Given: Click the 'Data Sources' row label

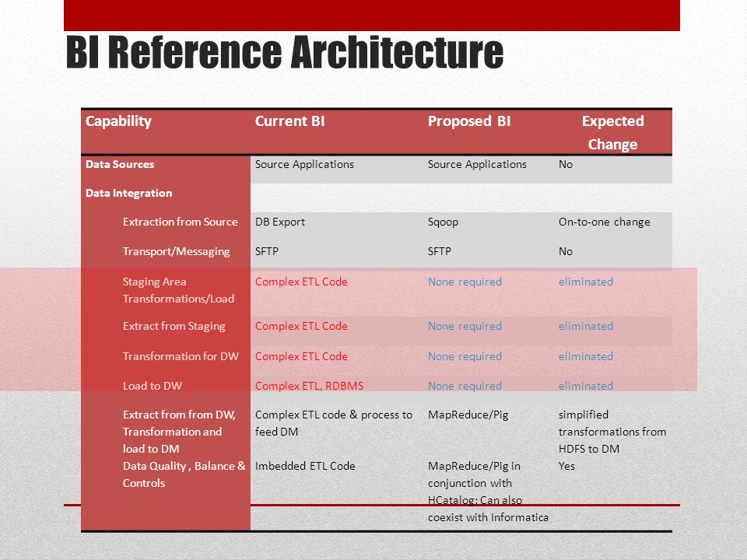Looking at the screenshot, I should 120,164.
